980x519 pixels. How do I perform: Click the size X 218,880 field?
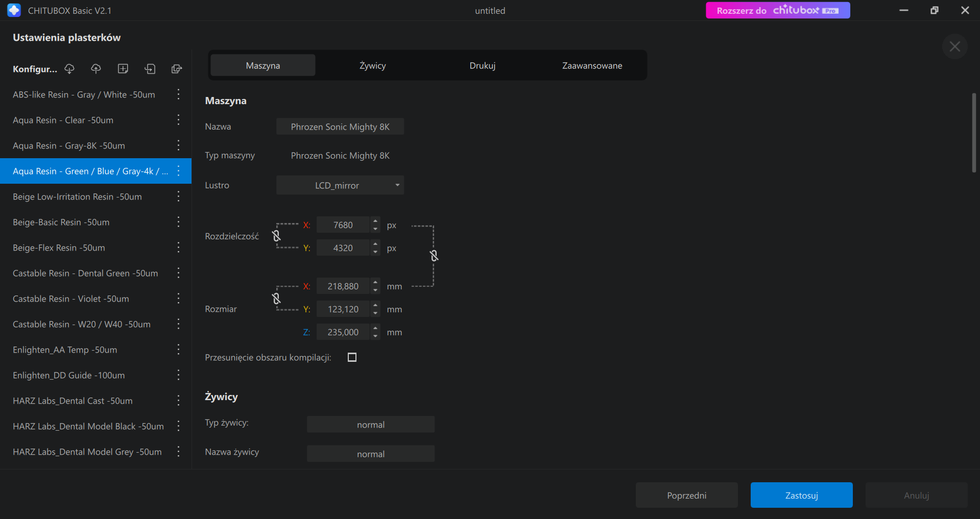343,286
